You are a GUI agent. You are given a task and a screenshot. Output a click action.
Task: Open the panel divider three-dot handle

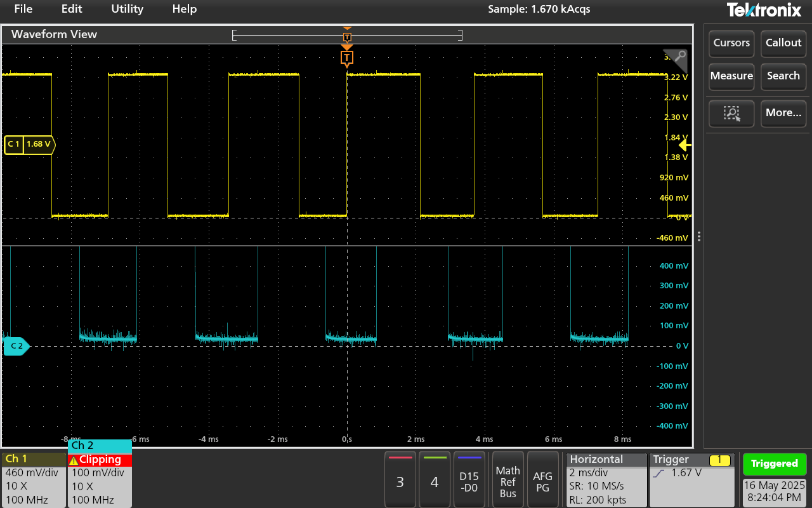click(698, 236)
